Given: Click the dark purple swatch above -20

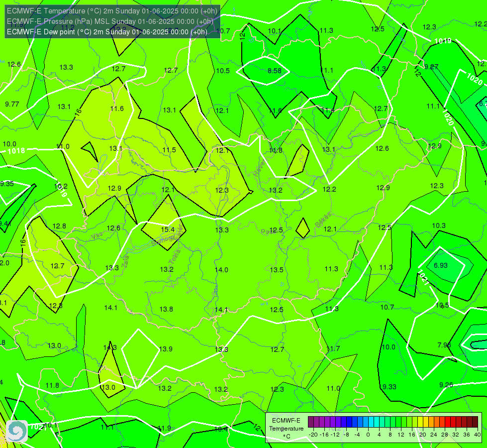Looking at the screenshot, I should (x=311, y=422).
